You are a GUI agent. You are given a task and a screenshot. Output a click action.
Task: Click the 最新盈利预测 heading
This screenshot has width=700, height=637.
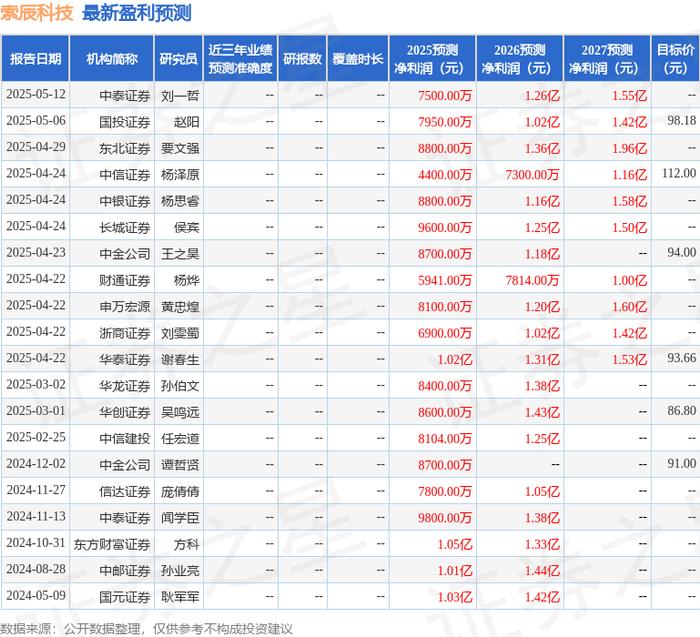pyautogui.click(x=137, y=12)
